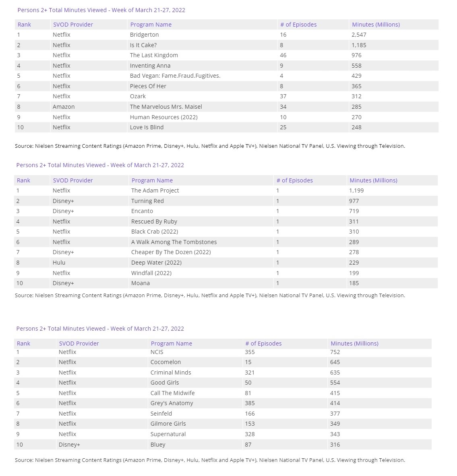Click the Love Is Blind program name
The height and width of the screenshot is (476, 457).
(x=147, y=127)
